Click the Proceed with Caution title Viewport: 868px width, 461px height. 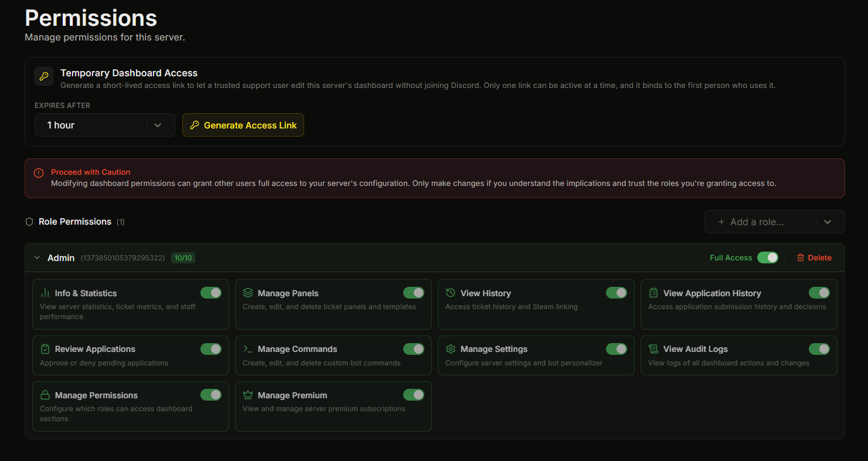(x=91, y=172)
